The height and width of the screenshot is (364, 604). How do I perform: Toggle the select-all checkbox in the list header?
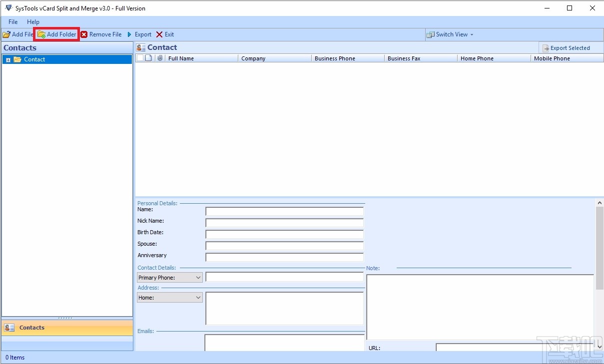[x=140, y=57]
